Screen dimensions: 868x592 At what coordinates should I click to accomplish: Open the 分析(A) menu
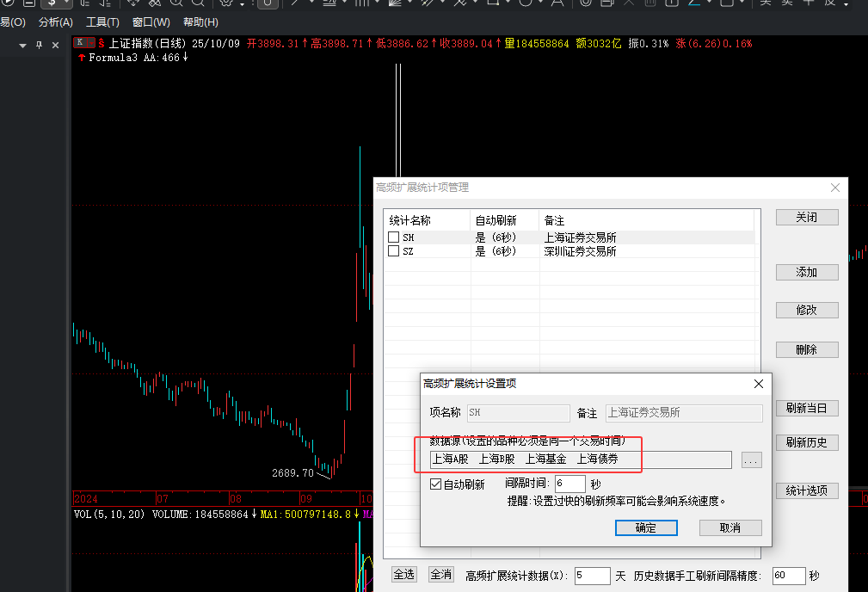(x=55, y=22)
